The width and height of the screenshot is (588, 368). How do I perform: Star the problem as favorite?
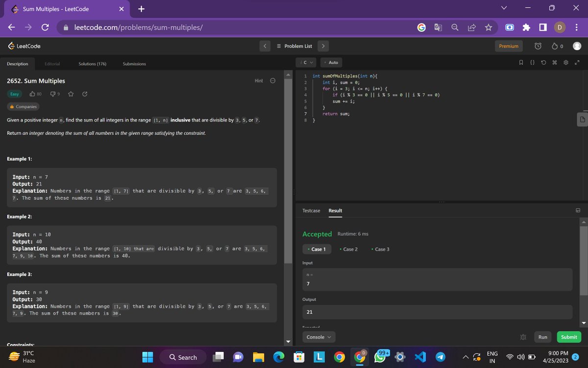[71, 94]
